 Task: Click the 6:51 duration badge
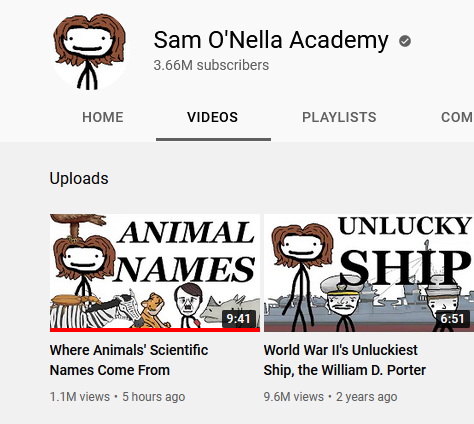click(452, 319)
